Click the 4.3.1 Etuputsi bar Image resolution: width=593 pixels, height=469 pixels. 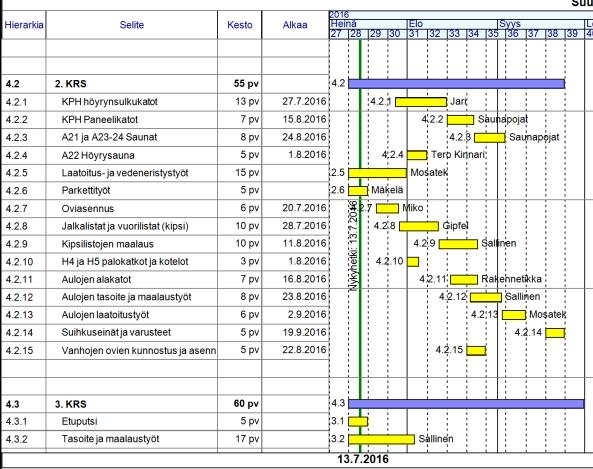358,421
